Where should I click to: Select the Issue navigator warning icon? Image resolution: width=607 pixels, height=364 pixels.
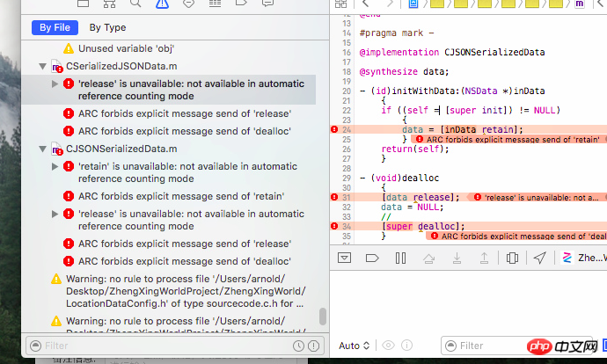(162, 4)
